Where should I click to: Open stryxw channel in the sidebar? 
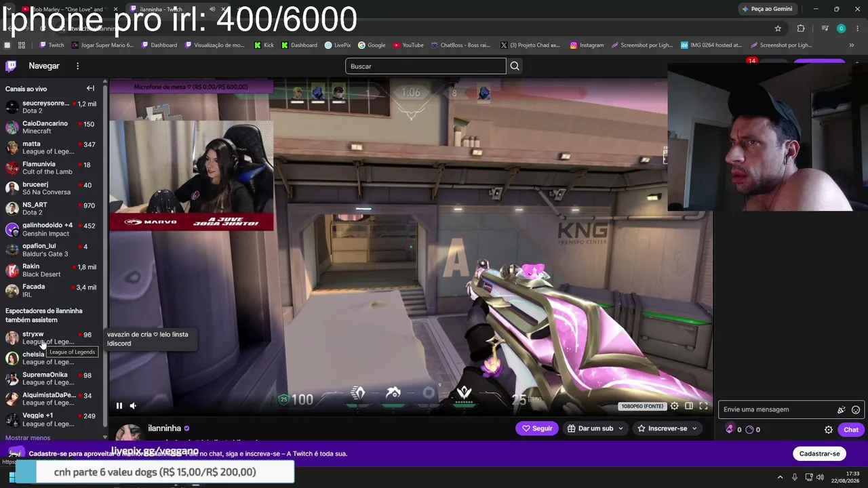pos(51,338)
